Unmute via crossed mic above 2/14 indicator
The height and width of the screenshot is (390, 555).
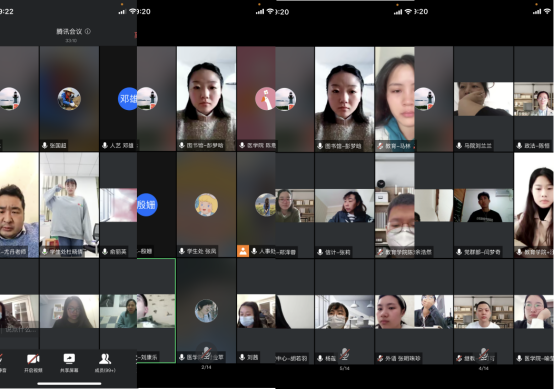(x=206, y=351)
